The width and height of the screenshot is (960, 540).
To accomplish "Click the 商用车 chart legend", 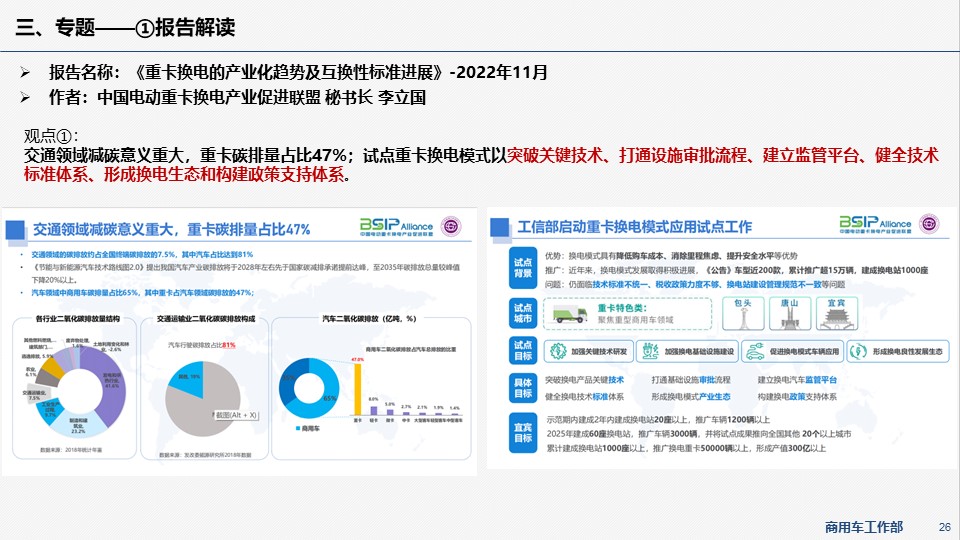I will click(x=308, y=428).
